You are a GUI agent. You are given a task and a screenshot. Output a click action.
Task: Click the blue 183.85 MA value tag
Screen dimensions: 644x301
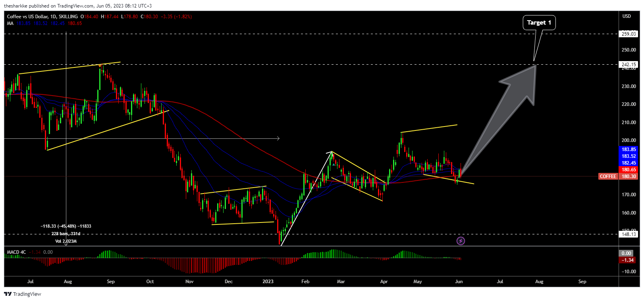[x=629, y=150]
